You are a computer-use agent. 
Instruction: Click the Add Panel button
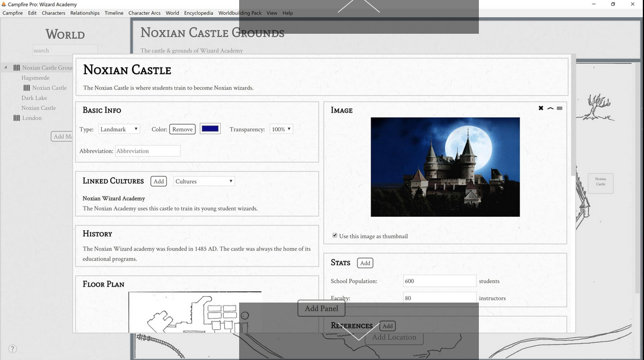point(321,308)
